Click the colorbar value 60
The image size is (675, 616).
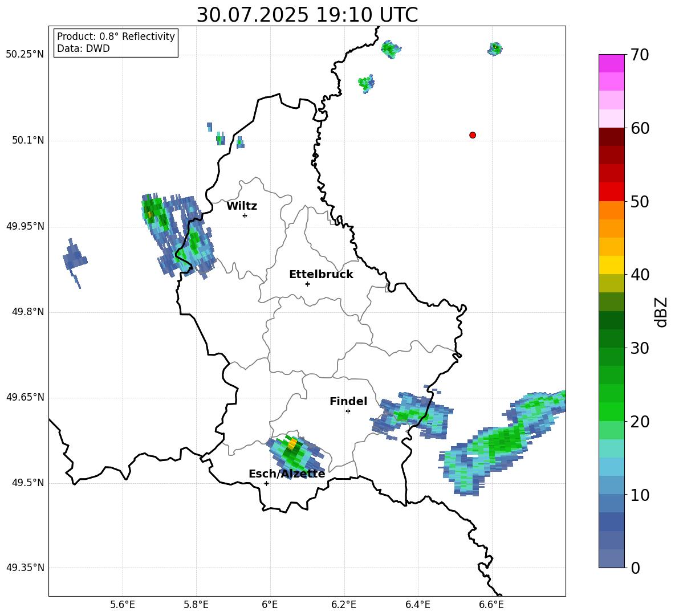coord(640,128)
